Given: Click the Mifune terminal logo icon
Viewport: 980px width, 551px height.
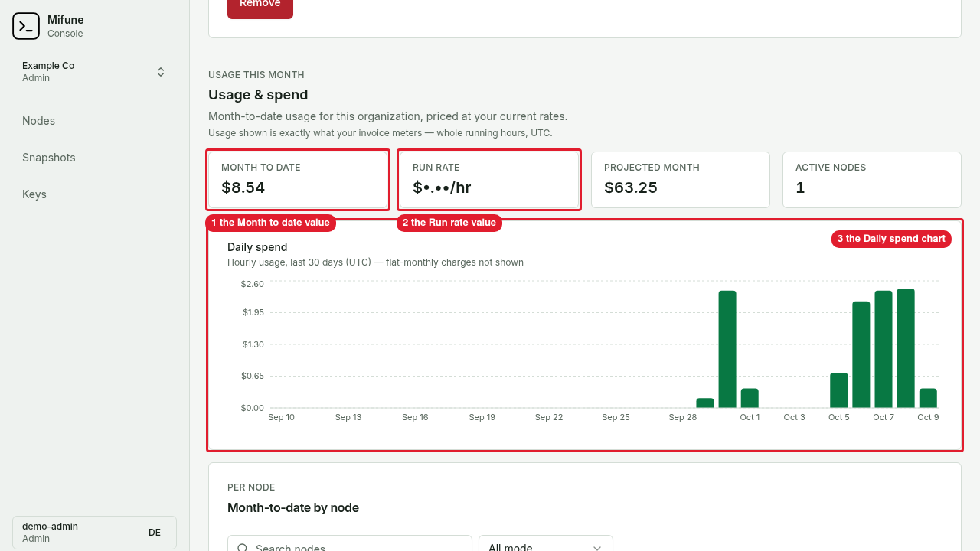Looking at the screenshot, I should click(x=26, y=26).
